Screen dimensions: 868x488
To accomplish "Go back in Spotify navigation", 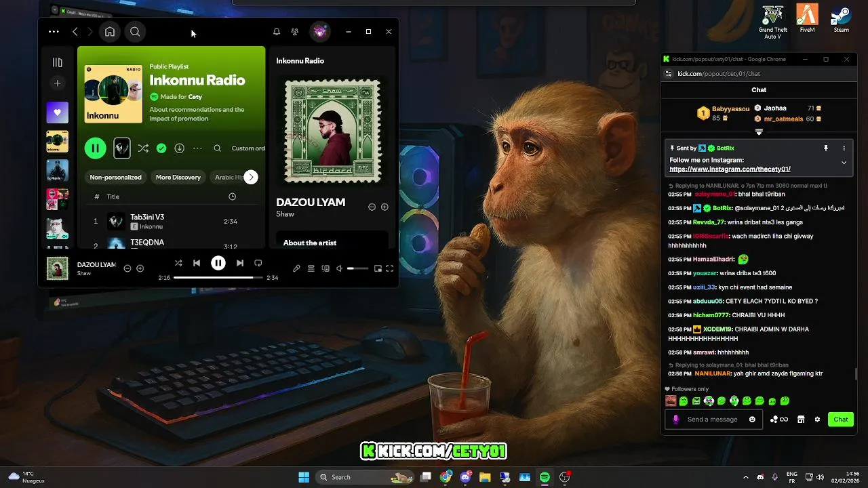I will (75, 32).
